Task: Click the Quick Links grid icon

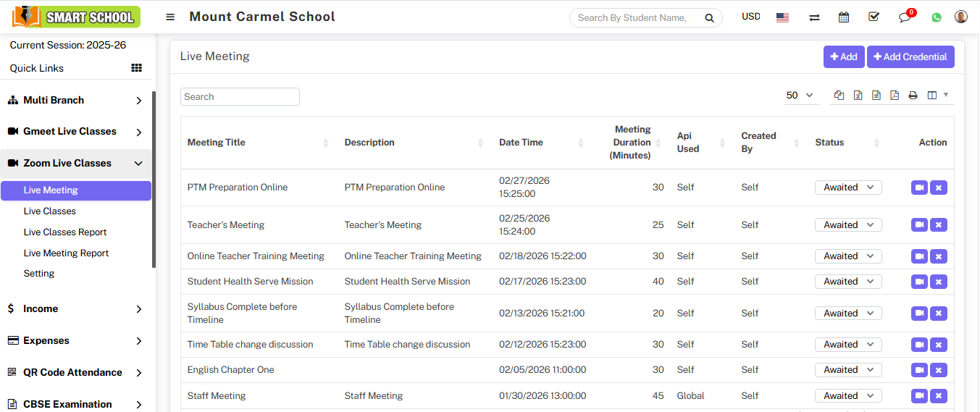Action: 136,68
